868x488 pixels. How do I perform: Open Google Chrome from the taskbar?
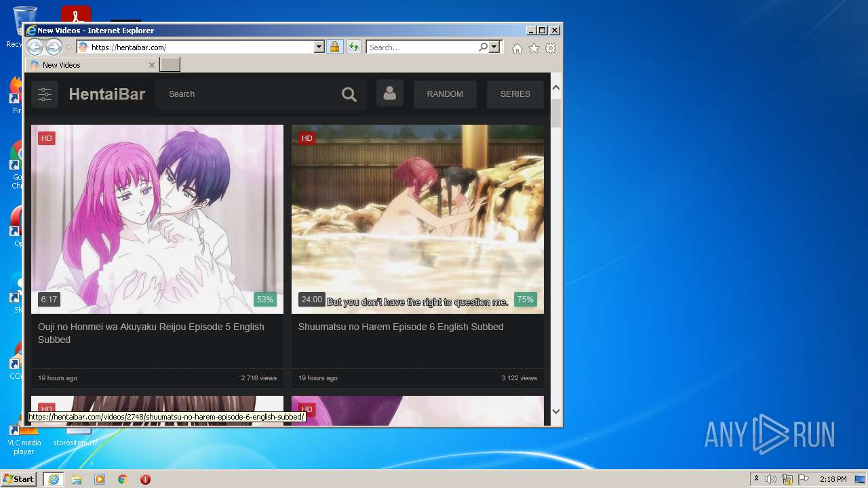click(x=123, y=479)
